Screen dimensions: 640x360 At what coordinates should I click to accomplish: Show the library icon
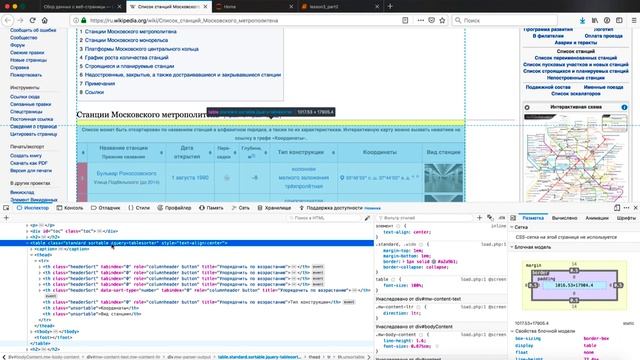click(595, 20)
